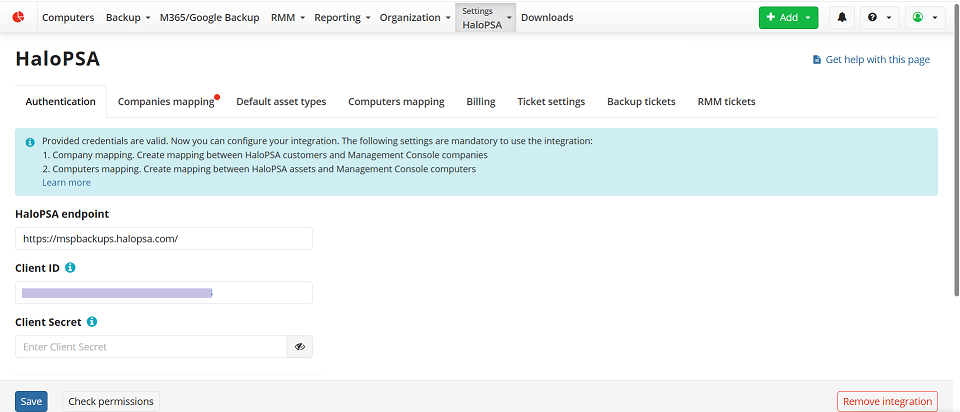Click the HaloPSA endpoint input field
The image size is (960, 412).
(164, 239)
